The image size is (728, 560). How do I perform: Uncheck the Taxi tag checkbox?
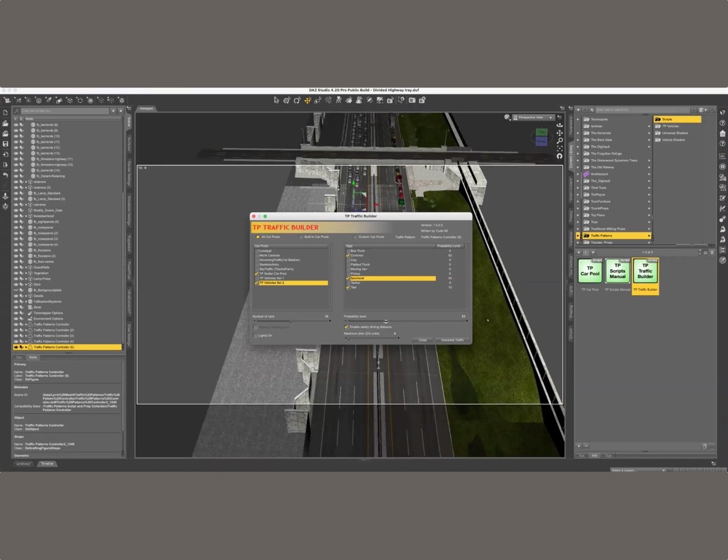pos(348,287)
